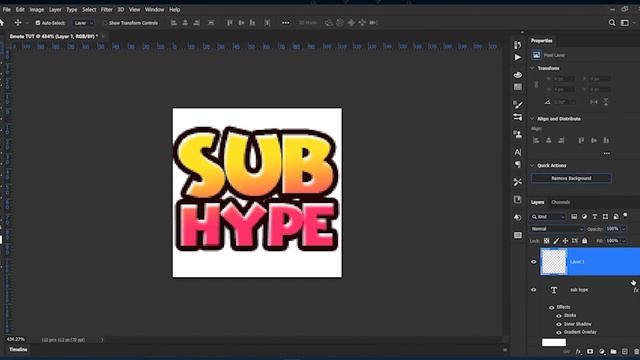Toggle the Auto-Select checkbox
Viewport: 640px width, 360px height.
point(38,23)
